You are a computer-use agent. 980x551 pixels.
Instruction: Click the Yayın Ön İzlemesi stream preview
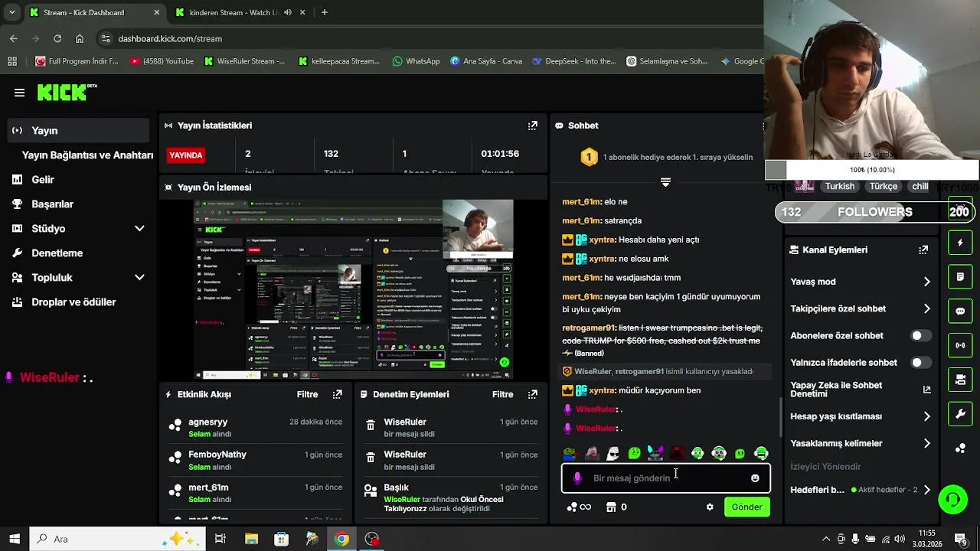(x=354, y=289)
